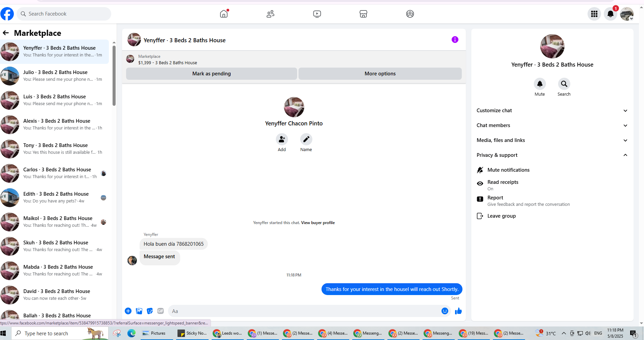
Task: Open the Julio 3 Beds 2 Baths House chat
Action: pos(54,76)
